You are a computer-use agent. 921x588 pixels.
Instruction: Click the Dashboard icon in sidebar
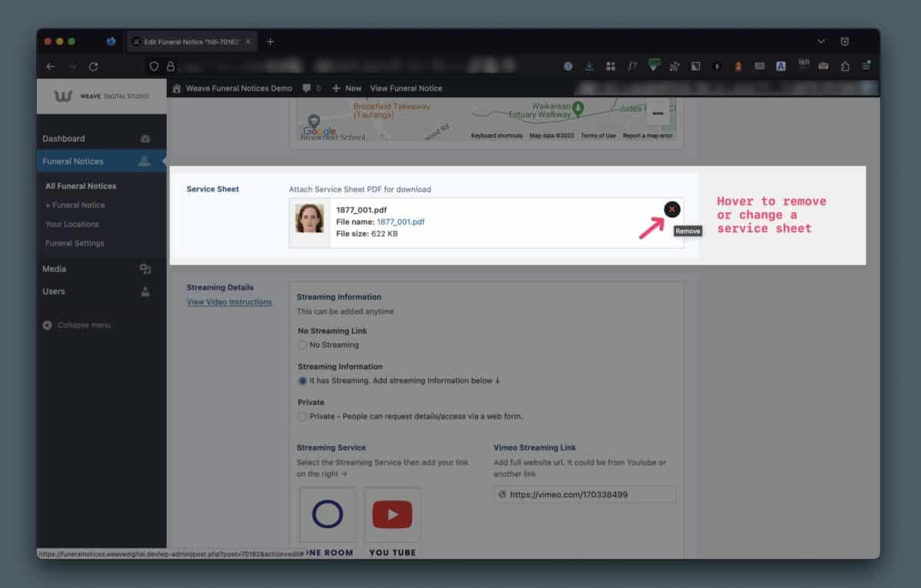(145, 139)
